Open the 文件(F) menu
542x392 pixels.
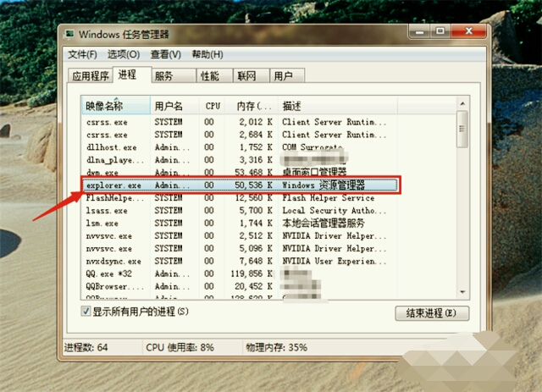82,55
